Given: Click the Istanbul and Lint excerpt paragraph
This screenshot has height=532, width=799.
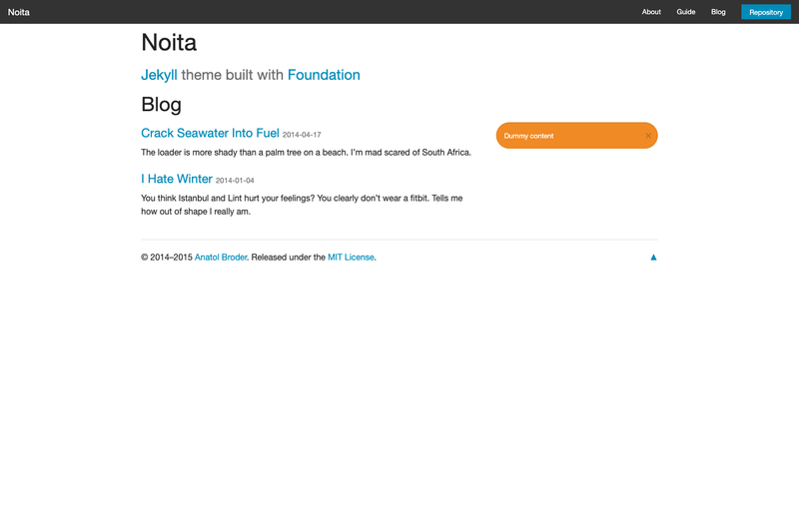Looking at the screenshot, I should click(x=302, y=205).
